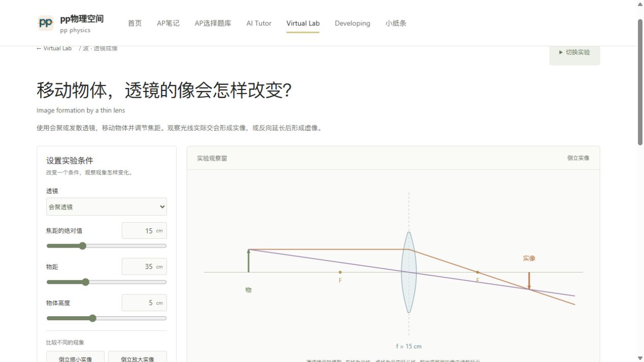The width and height of the screenshot is (644, 362).
Task: Open the 小纸条 nav item
Action: [396, 23]
